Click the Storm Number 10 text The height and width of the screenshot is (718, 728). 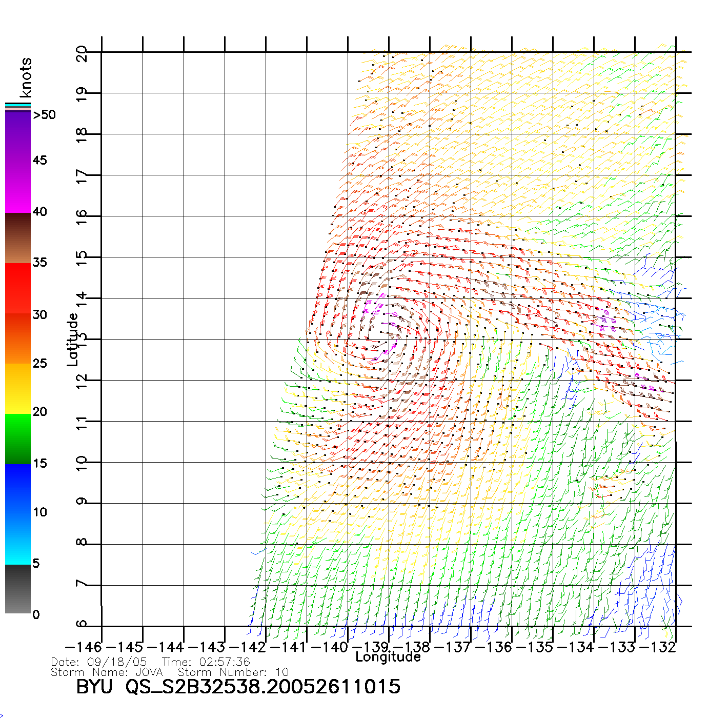click(x=233, y=672)
